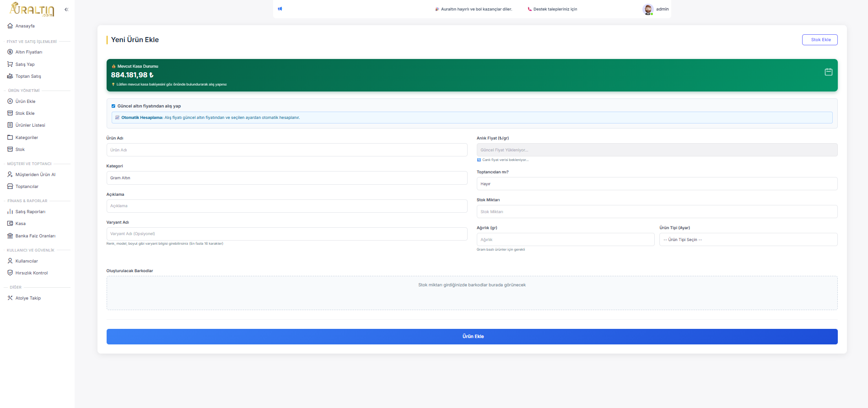Click the admin avatar picture
The image size is (868, 408).
(x=647, y=9)
